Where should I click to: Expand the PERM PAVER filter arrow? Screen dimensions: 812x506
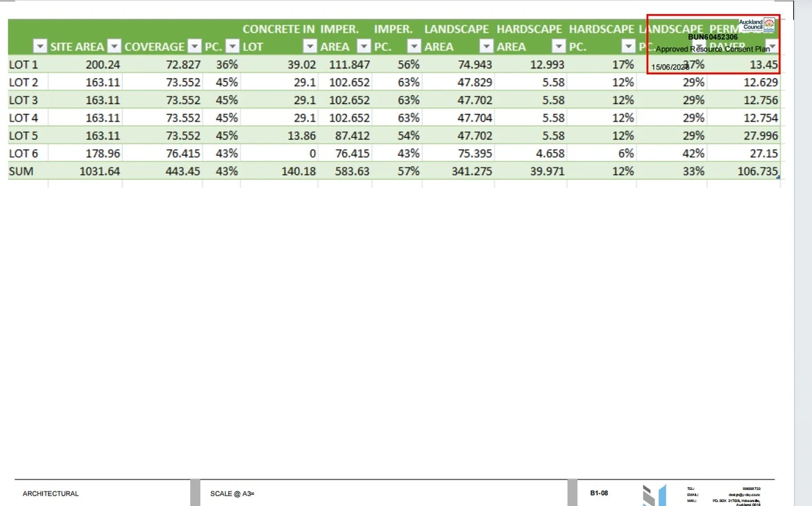[772, 47]
